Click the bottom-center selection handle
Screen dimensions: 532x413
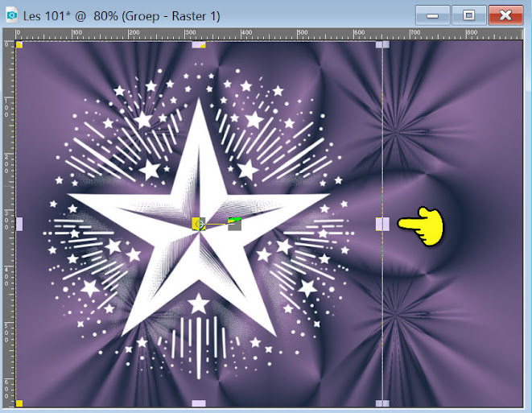click(199, 403)
